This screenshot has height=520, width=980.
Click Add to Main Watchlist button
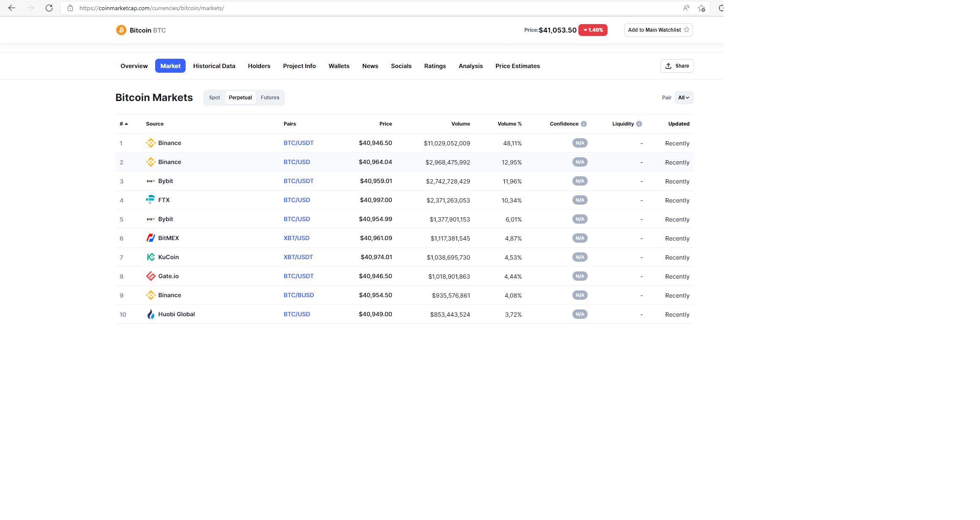tap(659, 30)
